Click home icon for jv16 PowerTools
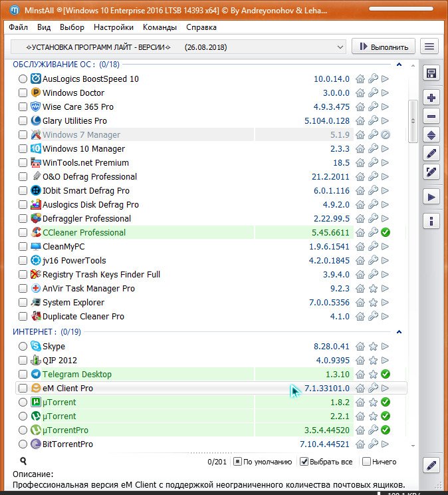Image resolution: width=448 pixels, height=495 pixels. pos(360,260)
